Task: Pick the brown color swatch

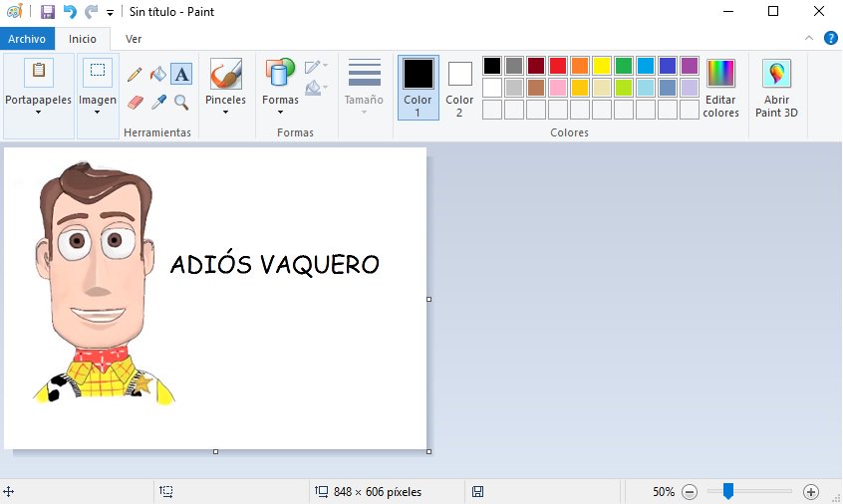Action: pyautogui.click(x=536, y=88)
